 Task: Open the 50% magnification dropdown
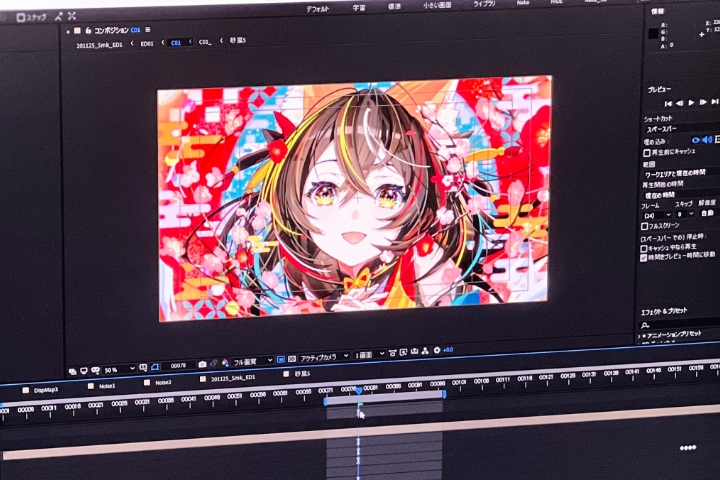click(119, 369)
